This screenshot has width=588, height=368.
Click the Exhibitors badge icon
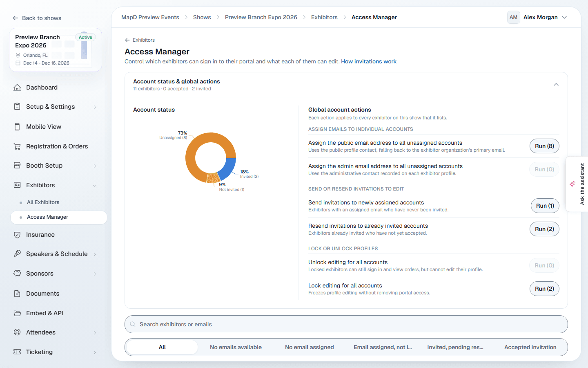(17, 185)
